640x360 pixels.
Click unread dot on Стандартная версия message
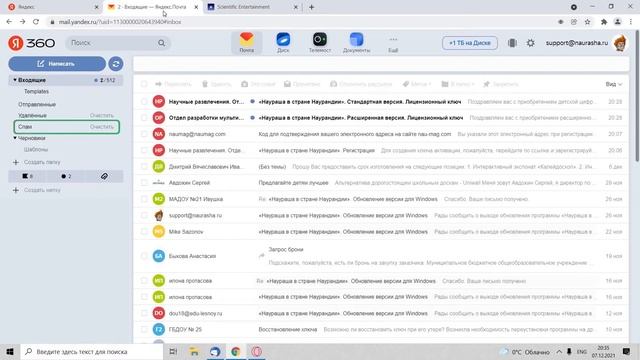(x=252, y=101)
